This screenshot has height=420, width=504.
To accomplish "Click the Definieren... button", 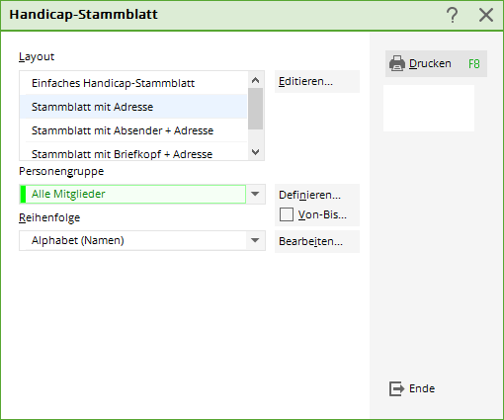I will coord(317,195).
